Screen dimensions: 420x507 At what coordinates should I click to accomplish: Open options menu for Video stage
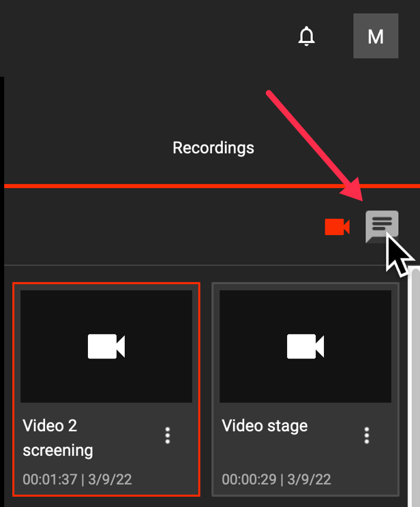(x=366, y=435)
